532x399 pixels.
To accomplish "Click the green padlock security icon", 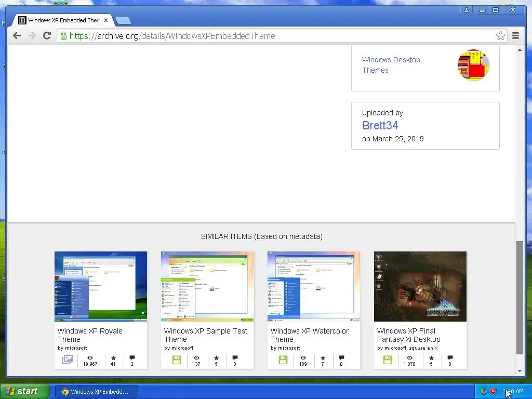I will point(63,36).
